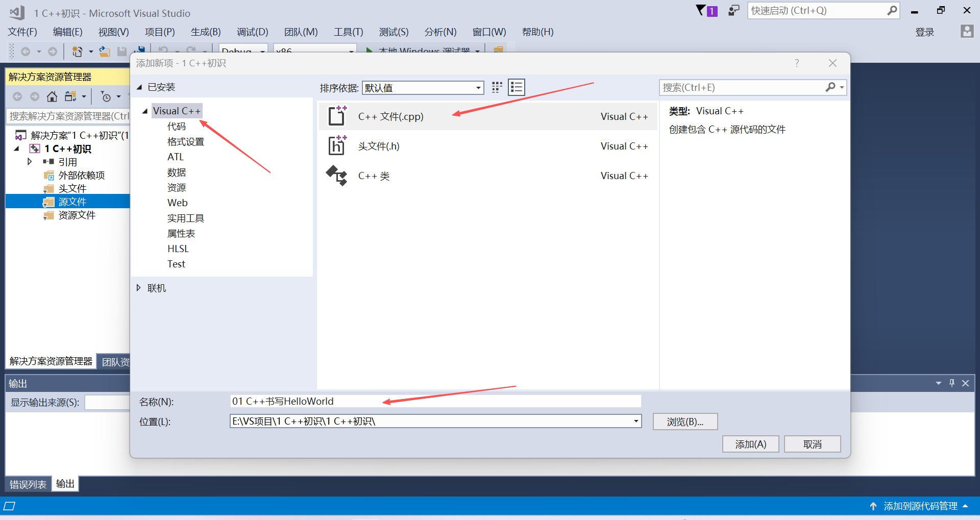
Task: Switch template list to small icons view
Action: tap(497, 87)
